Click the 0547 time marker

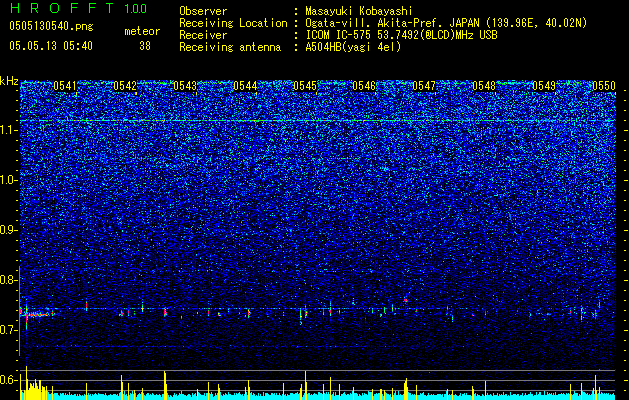point(424,86)
